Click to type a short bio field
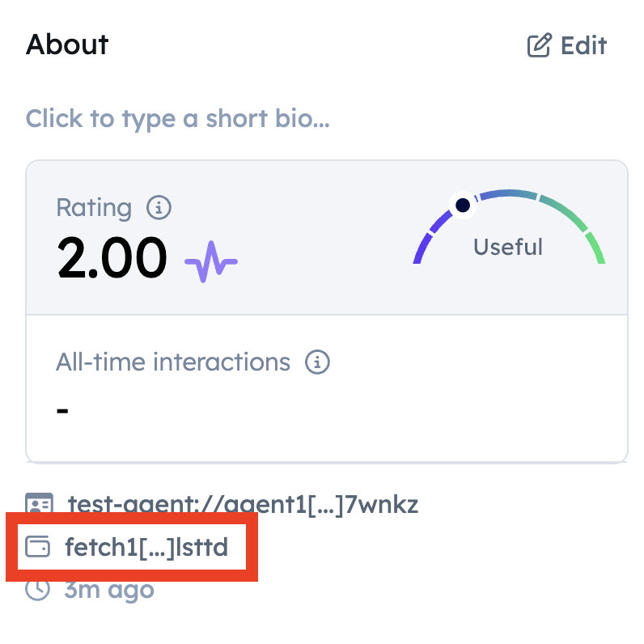This screenshot has width=644, height=644. [177, 119]
